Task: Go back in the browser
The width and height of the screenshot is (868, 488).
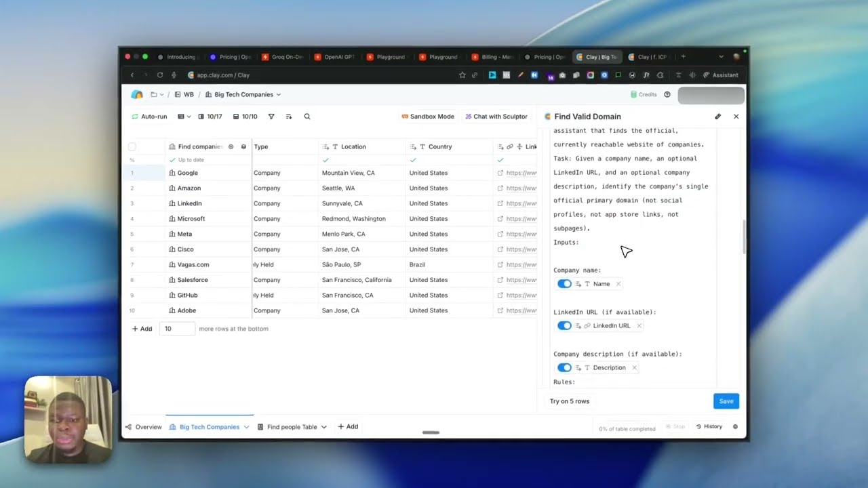Action: click(x=132, y=75)
